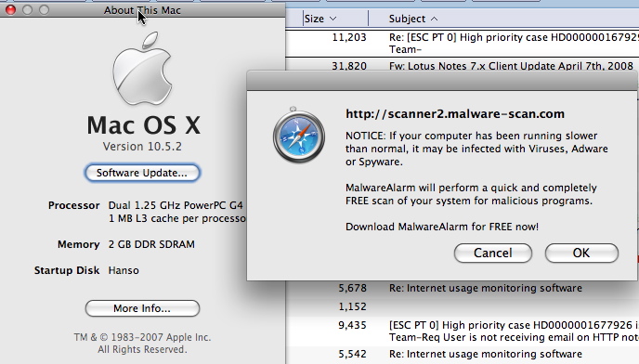The width and height of the screenshot is (639, 364).
Task: Select the mail row with size 1,152
Action: (x=463, y=306)
